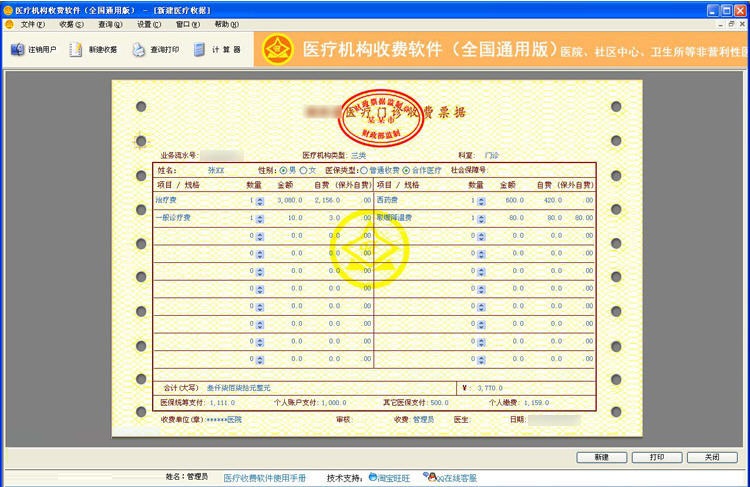Click the 一般诊疗费 item cell
This screenshot has width=750, height=487.
click(x=173, y=218)
